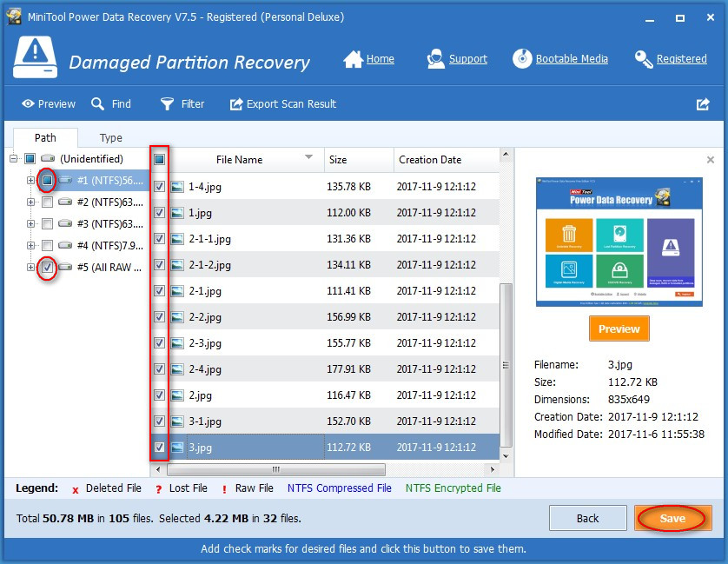Image resolution: width=728 pixels, height=564 pixels.
Task: Open the Home link
Action: pos(381,59)
